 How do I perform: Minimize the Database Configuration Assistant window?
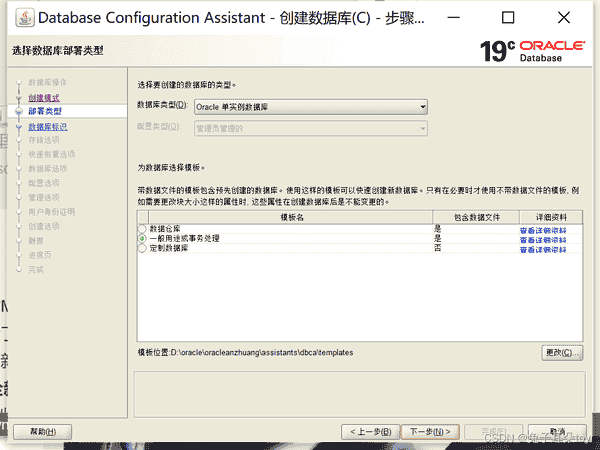tap(452, 18)
